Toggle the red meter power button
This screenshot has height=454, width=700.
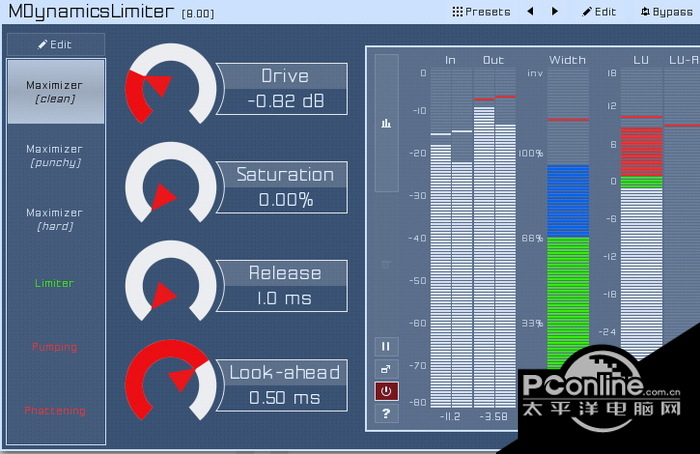coord(386,392)
